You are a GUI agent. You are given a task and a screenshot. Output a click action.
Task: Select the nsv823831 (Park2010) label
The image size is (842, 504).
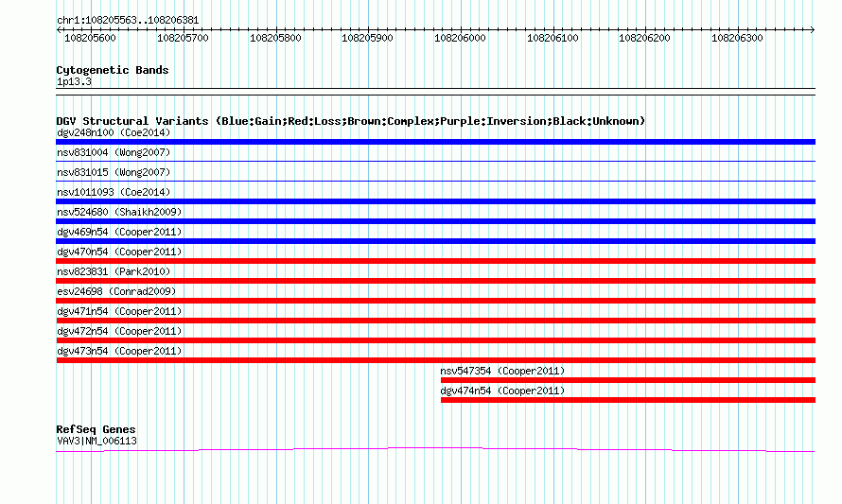click(114, 271)
